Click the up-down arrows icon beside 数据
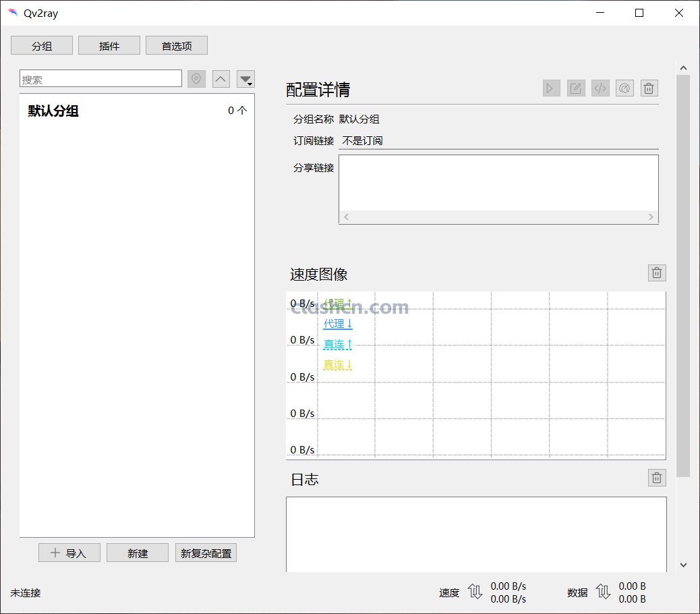 coord(603,592)
